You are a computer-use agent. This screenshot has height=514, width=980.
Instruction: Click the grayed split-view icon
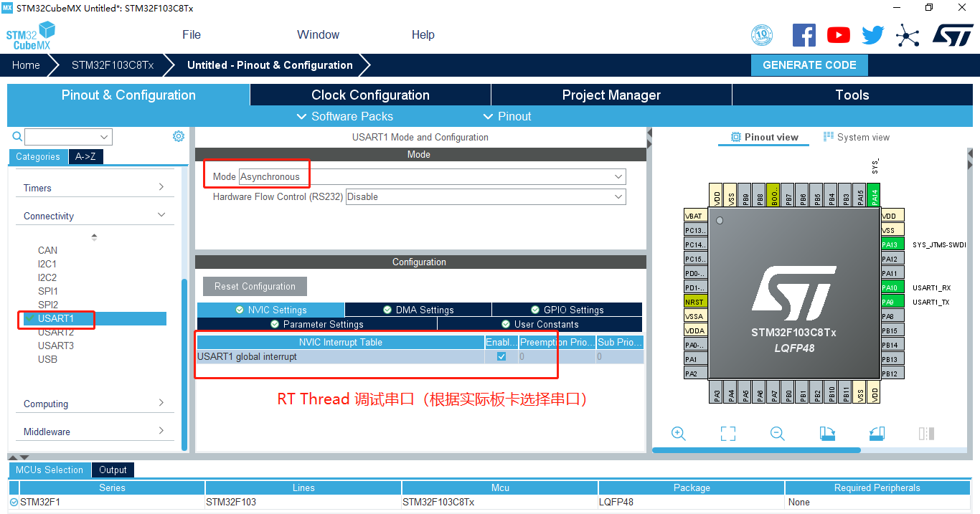(926, 433)
